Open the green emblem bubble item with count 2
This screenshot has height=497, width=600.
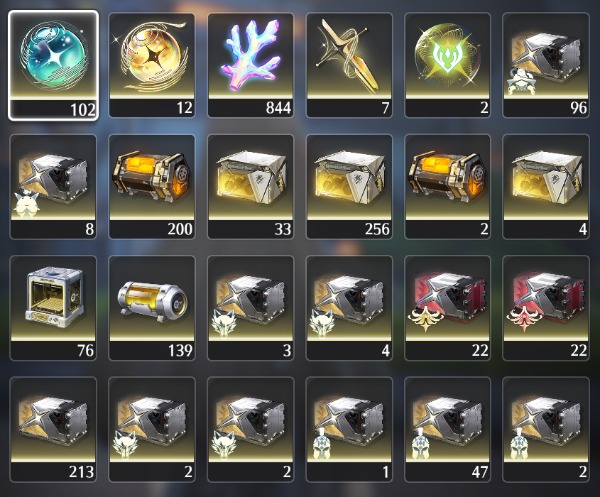pos(447,65)
